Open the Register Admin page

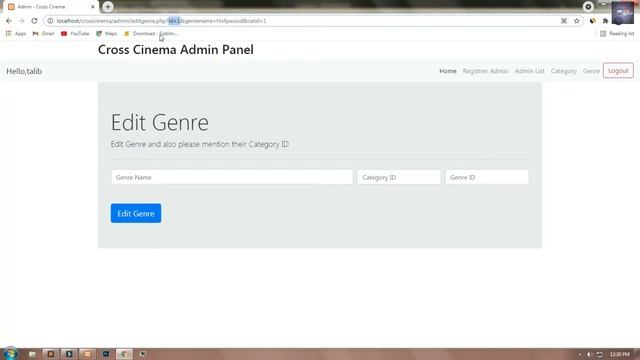pos(485,71)
